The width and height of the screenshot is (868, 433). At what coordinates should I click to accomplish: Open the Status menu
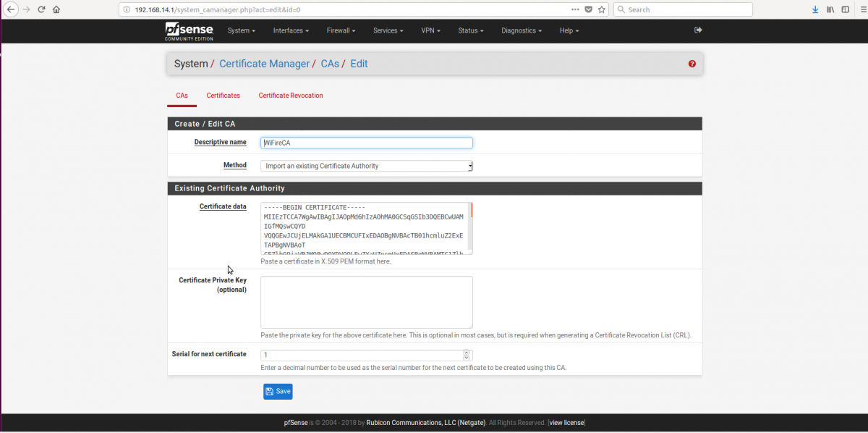point(471,30)
